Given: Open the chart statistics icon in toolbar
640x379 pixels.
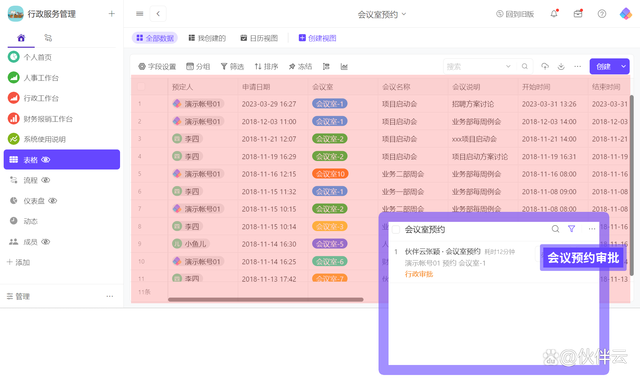Looking at the screenshot, I should [x=344, y=66].
